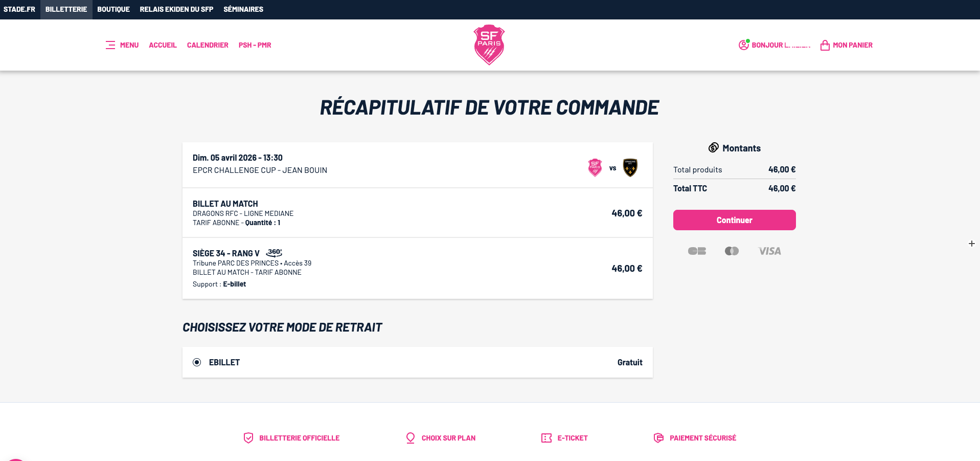Select the EBILLET radio option

coord(197,362)
